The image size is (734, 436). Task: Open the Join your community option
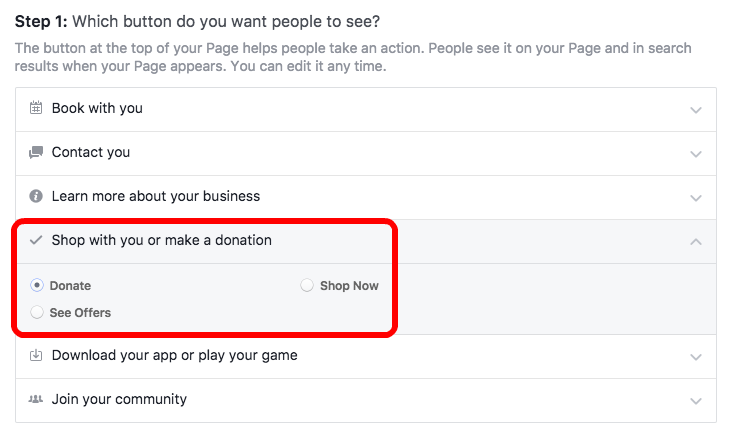[x=366, y=400]
